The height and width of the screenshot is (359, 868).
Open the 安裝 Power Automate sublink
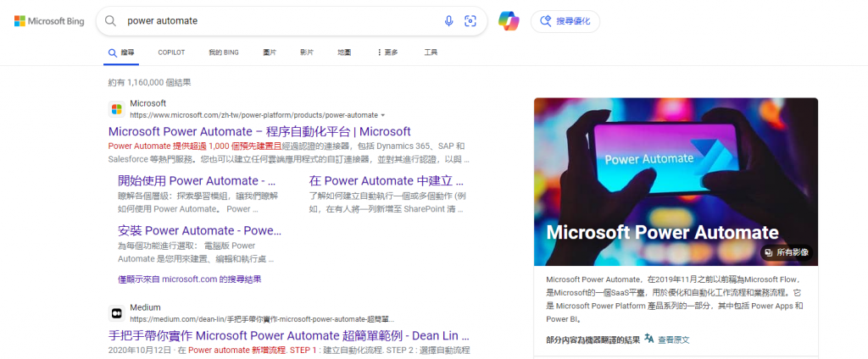pyautogui.click(x=199, y=230)
